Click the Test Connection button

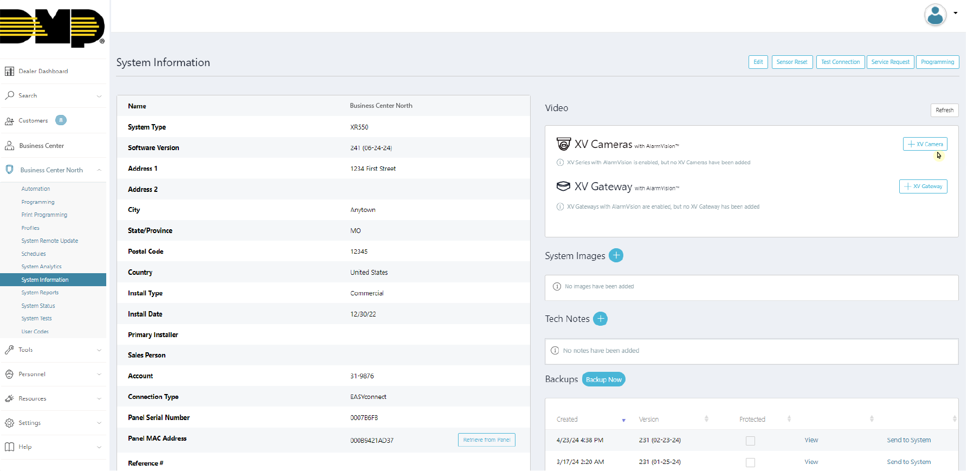tap(840, 62)
